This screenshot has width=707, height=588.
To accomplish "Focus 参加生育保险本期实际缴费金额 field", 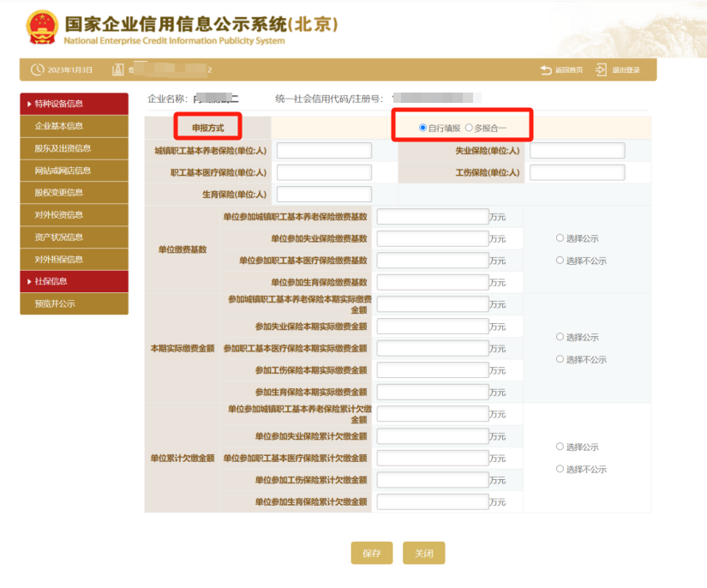I will tap(433, 392).
